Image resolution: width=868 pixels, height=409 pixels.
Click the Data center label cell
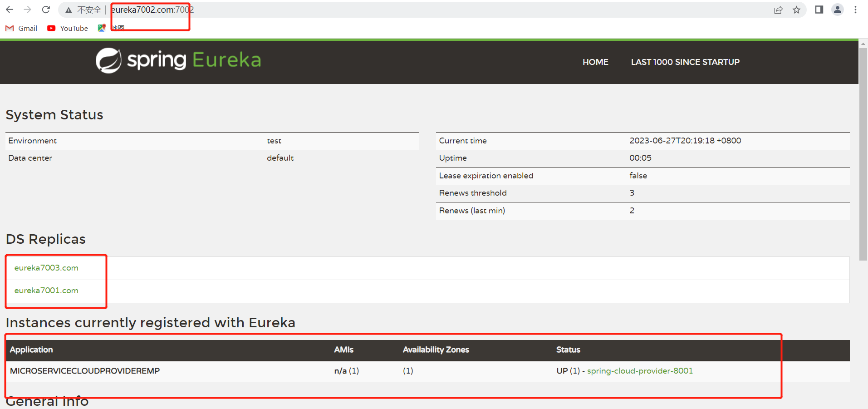pos(30,158)
